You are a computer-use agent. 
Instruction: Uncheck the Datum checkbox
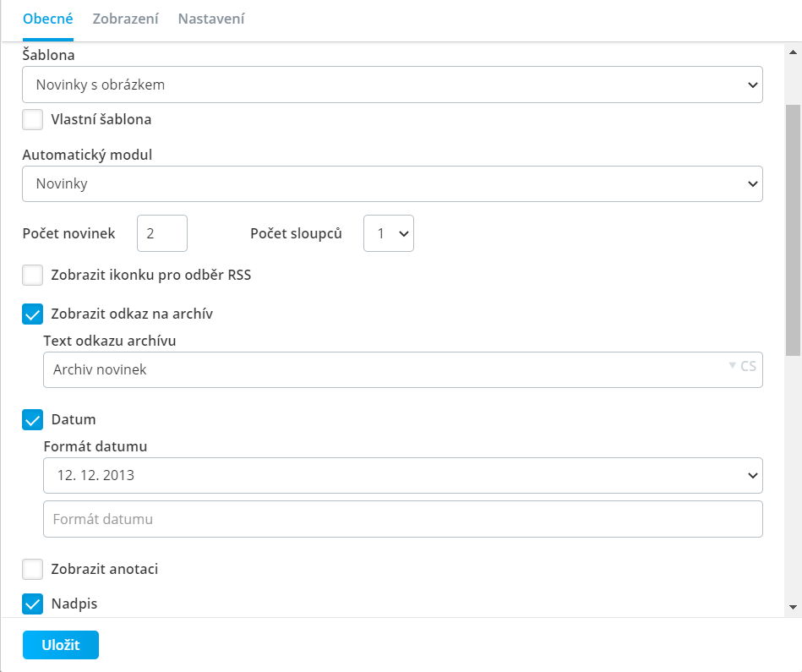coord(32,420)
